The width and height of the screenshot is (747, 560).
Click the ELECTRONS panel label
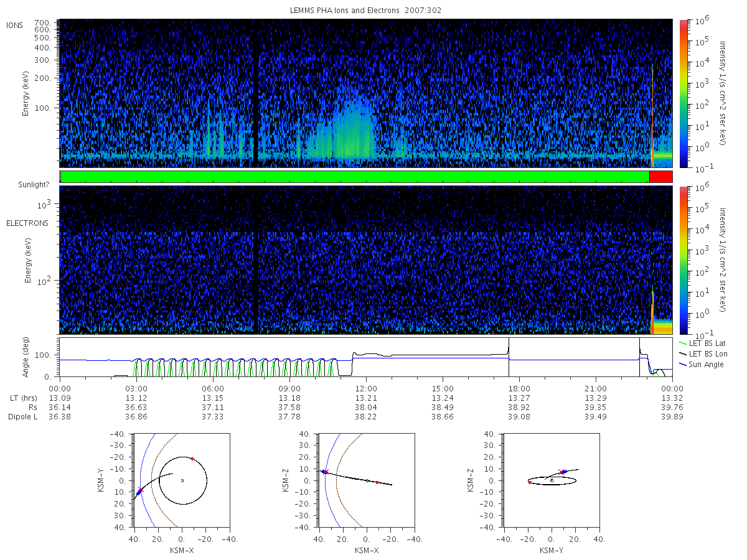click(x=27, y=223)
